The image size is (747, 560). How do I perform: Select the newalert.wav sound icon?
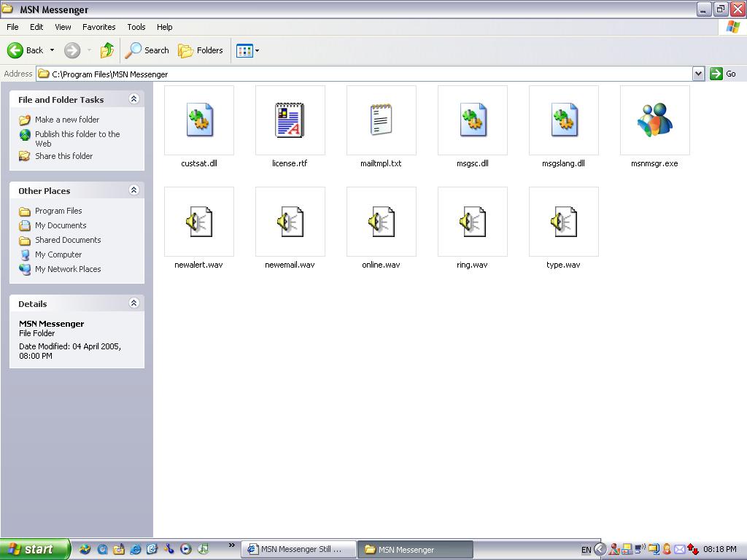pyautogui.click(x=199, y=222)
